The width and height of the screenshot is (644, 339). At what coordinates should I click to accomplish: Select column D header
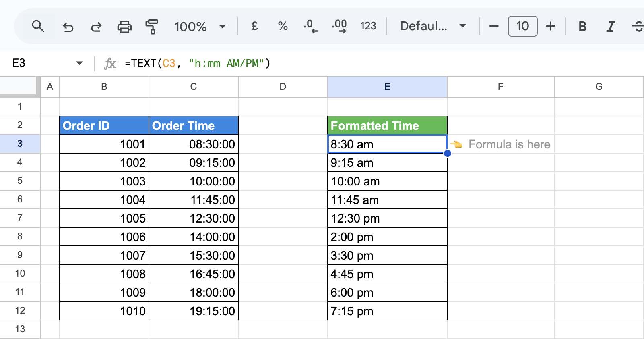[x=283, y=87]
